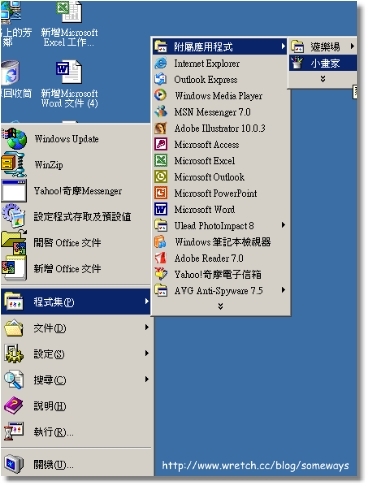Viewport: 368px width, 487px height.
Task: Click the Microsoft PowerPoint icon
Action: pyautogui.click(x=161, y=193)
